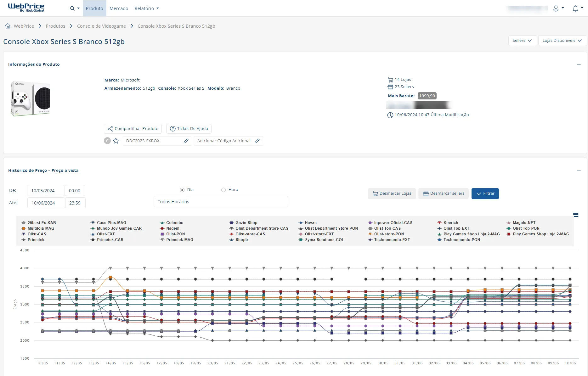Screen dimensions: 588x376
Task: Open the search magnifier icon
Action: 72,8
